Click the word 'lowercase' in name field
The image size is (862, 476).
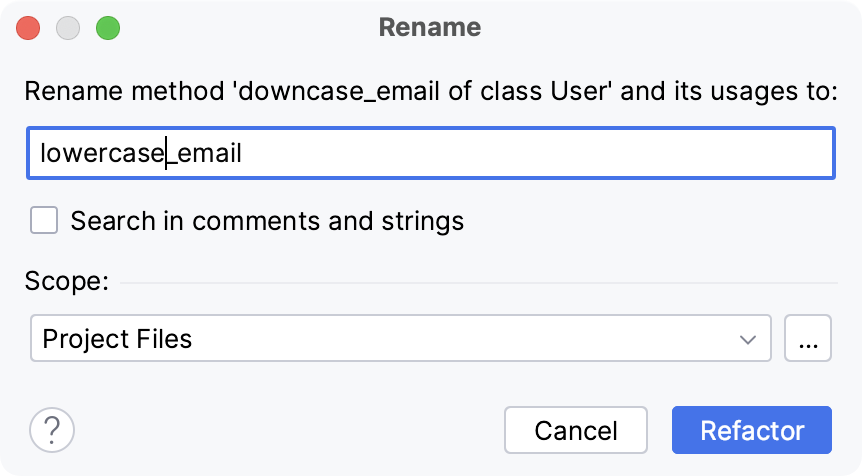tap(100, 154)
